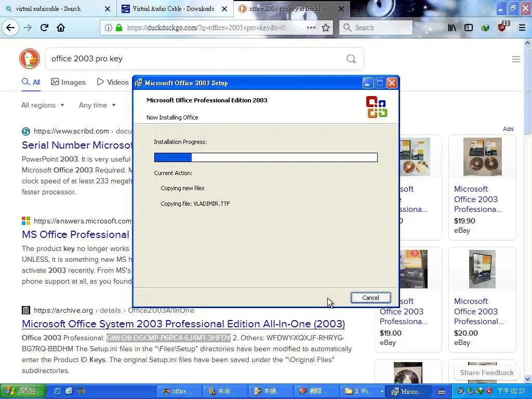Switch to '未命...' taskbar button

tap(224, 391)
